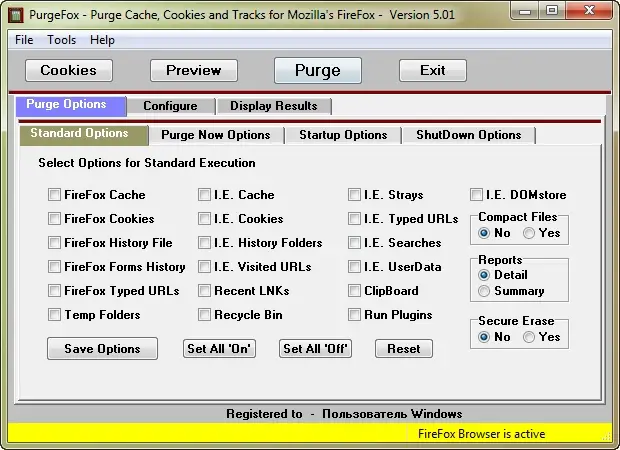The width and height of the screenshot is (620, 450).
Task: Select the Purge Options tab
Action: coord(71,106)
